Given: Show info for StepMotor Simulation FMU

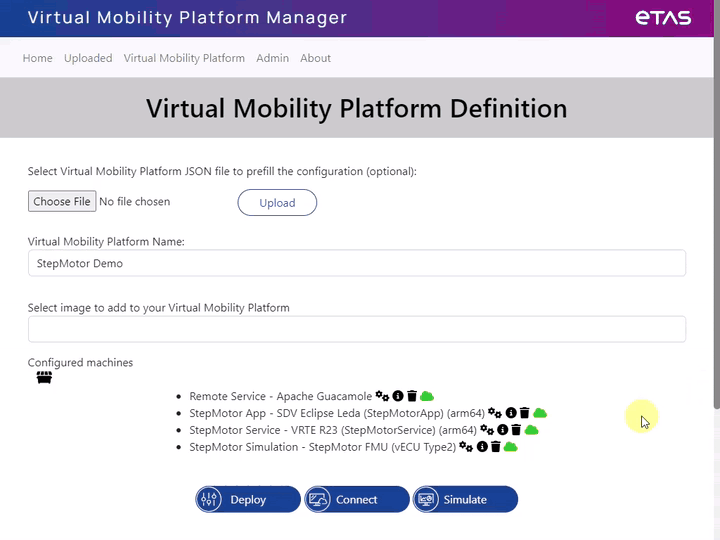Looking at the screenshot, I should (482, 446).
